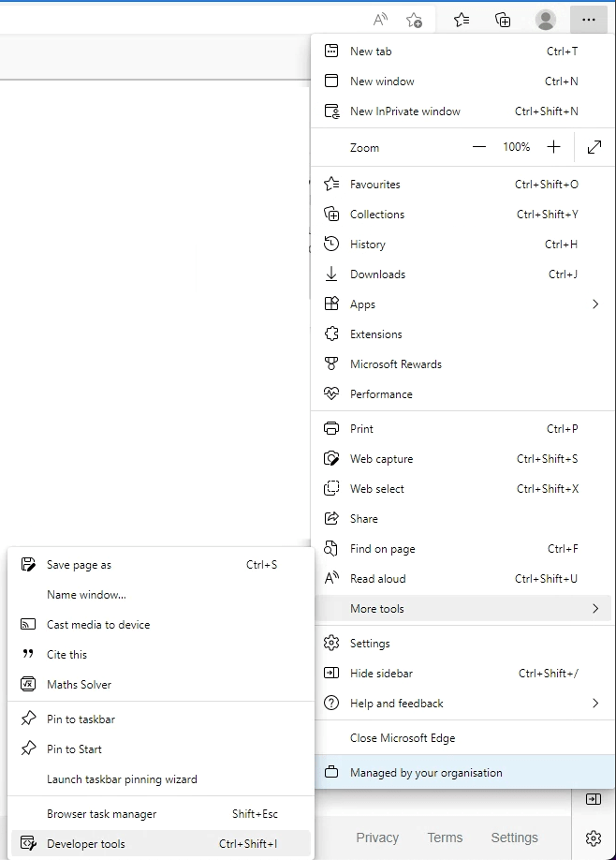Choose Save page as
Screen dimensions: 616x860
(x=161, y=565)
